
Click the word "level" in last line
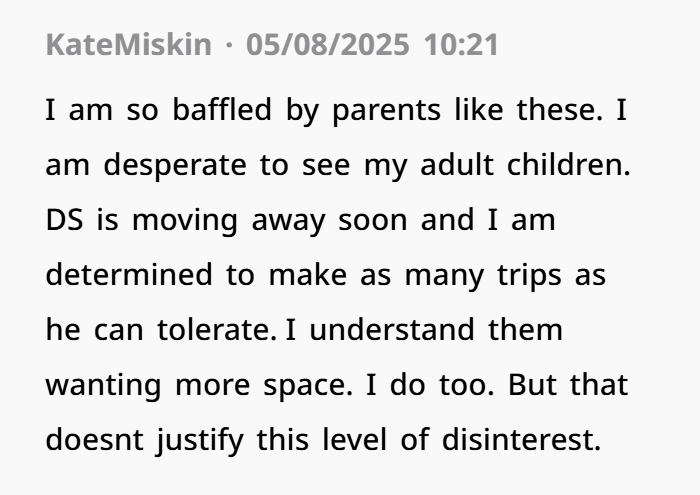coord(354,440)
